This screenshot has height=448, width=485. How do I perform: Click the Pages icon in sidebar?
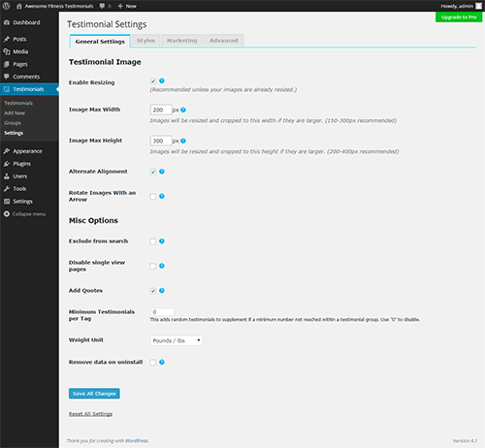tap(7, 64)
